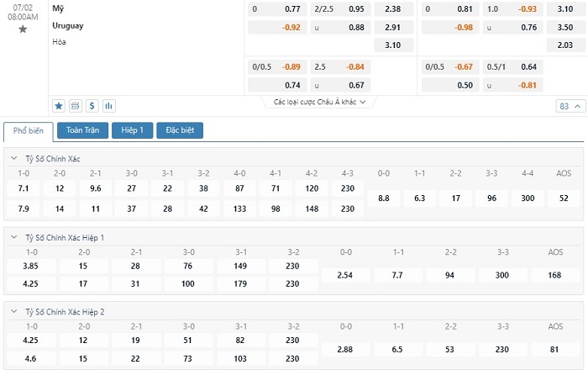
Task: Click the dollar sign icon
Action: (x=92, y=106)
